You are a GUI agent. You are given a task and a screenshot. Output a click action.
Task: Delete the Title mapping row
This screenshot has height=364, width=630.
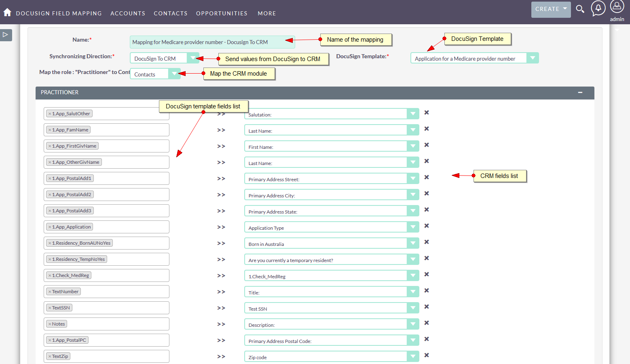(427, 290)
